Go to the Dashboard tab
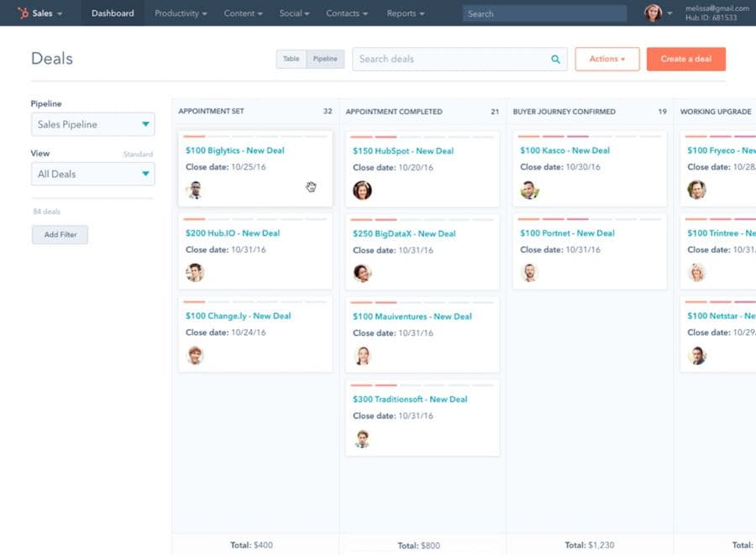 point(113,13)
